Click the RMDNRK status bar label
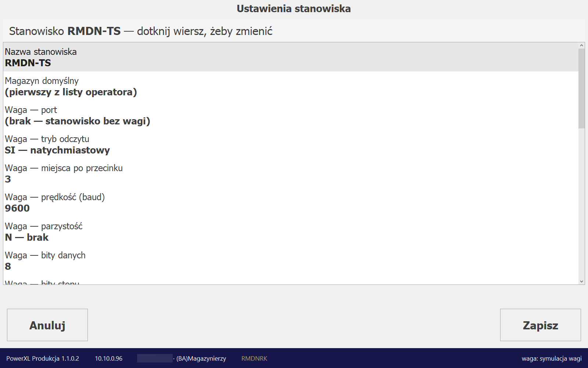588x368 pixels. tap(254, 358)
